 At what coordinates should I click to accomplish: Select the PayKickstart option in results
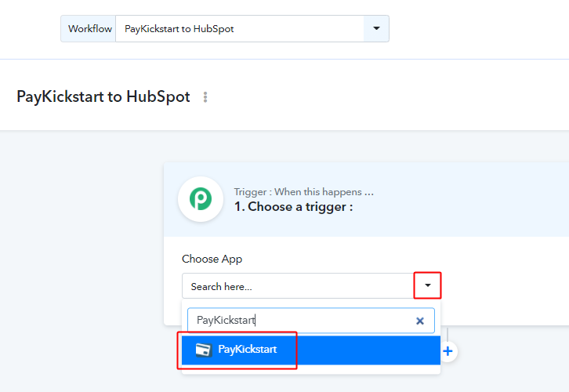(311, 350)
